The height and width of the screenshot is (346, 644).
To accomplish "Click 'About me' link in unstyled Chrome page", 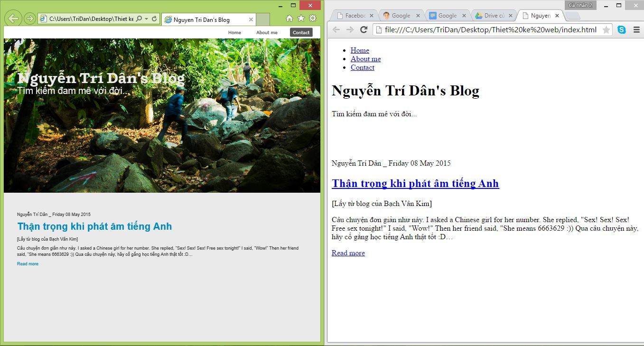I will (365, 59).
